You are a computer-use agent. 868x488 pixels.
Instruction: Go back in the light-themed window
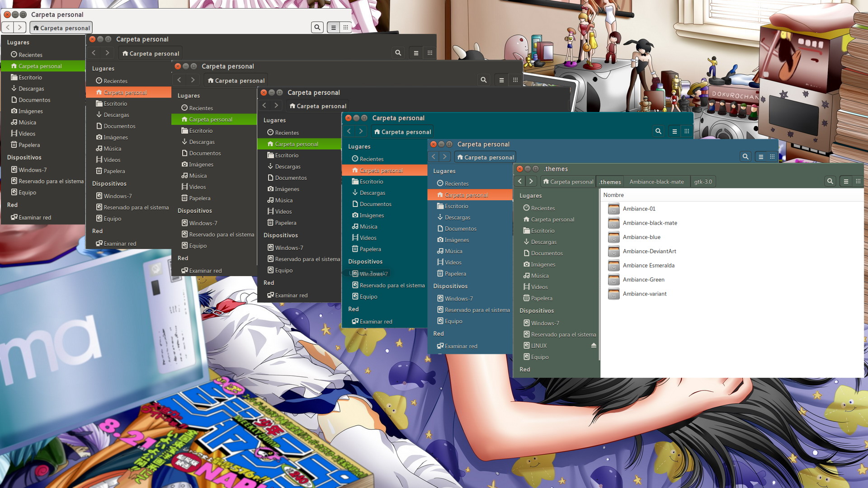coord(8,28)
